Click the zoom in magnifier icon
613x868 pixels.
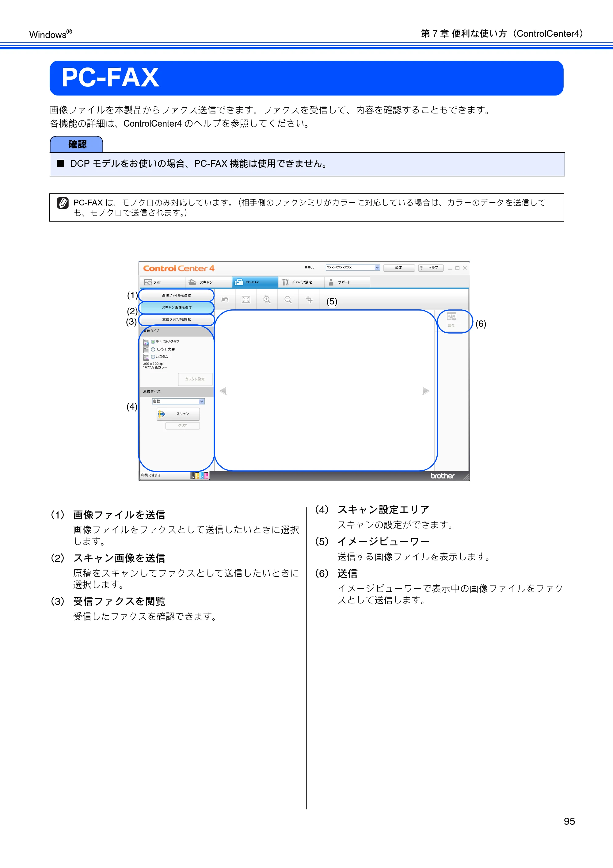click(x=267, y=300)
